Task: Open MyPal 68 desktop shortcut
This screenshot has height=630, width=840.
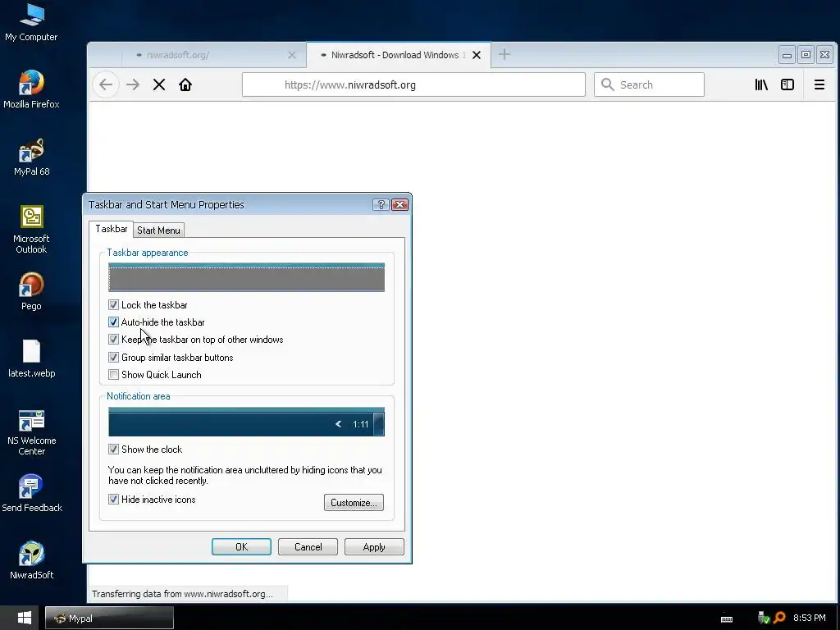Action: [31, 157]
